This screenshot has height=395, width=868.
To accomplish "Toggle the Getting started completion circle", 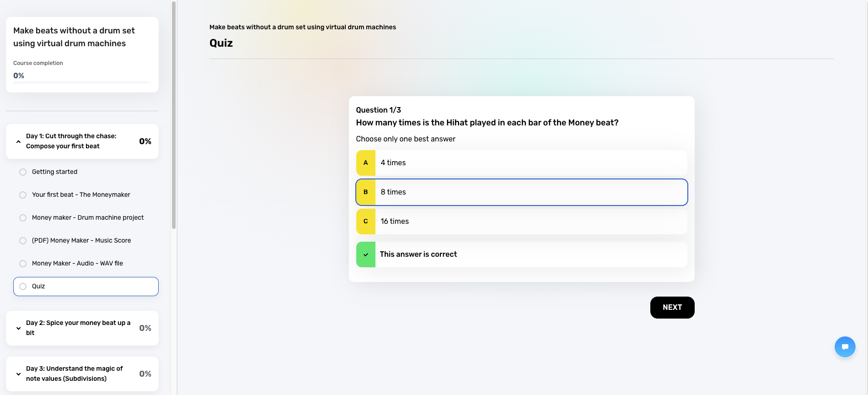I will tap(23, 172).
